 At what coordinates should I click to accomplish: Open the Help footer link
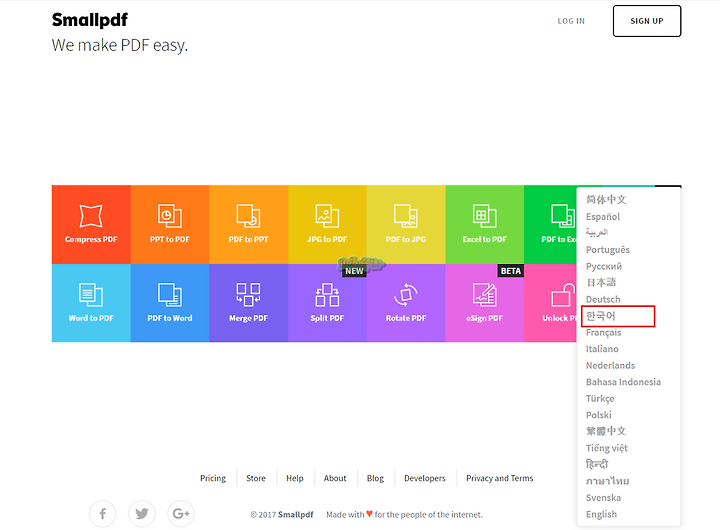(295, 478)
